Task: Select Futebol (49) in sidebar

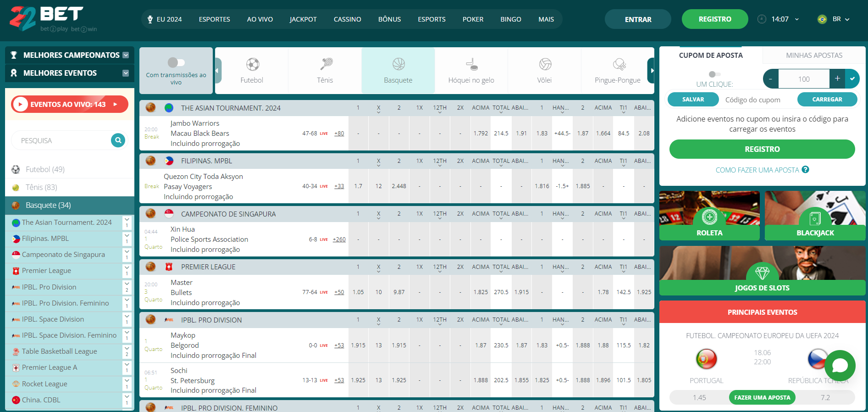Action: click(x=45, y=169)
